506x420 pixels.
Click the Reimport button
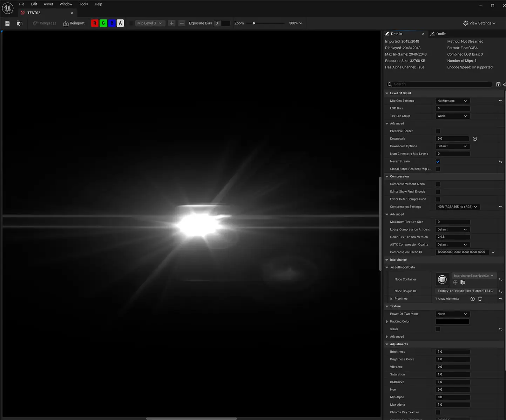74,23
